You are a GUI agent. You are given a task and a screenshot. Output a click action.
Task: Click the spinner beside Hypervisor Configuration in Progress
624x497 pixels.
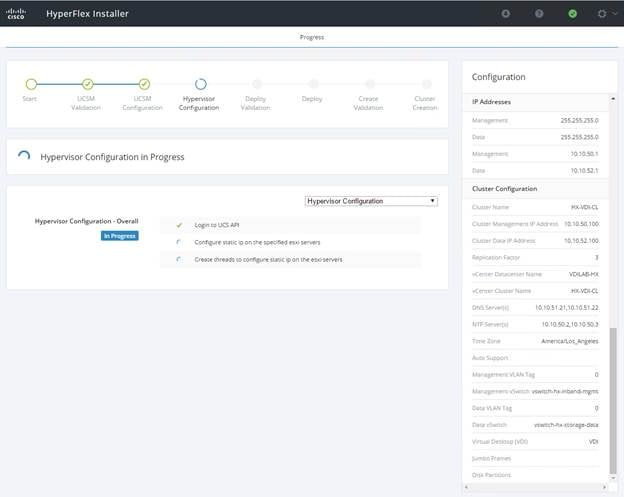[x=24, y=156]
